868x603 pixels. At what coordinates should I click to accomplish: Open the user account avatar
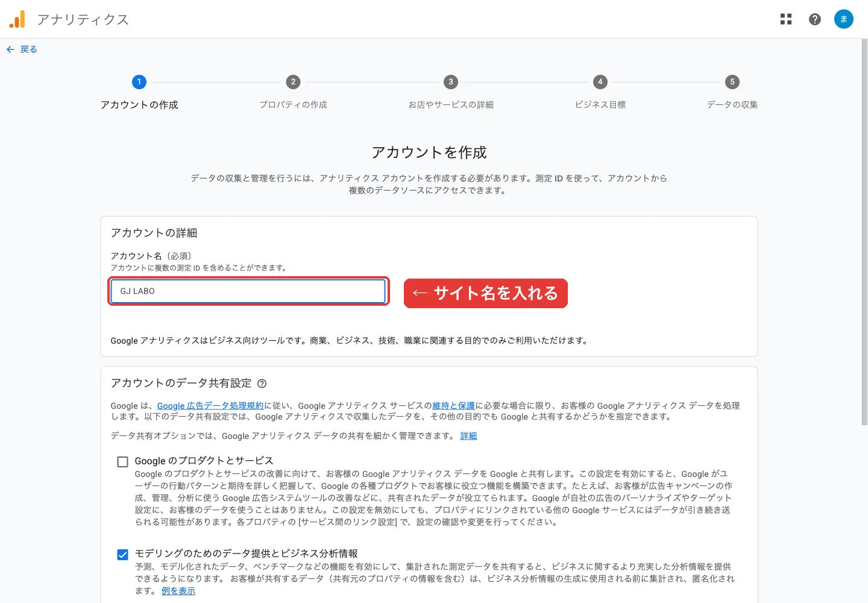(x=844, y=19)
